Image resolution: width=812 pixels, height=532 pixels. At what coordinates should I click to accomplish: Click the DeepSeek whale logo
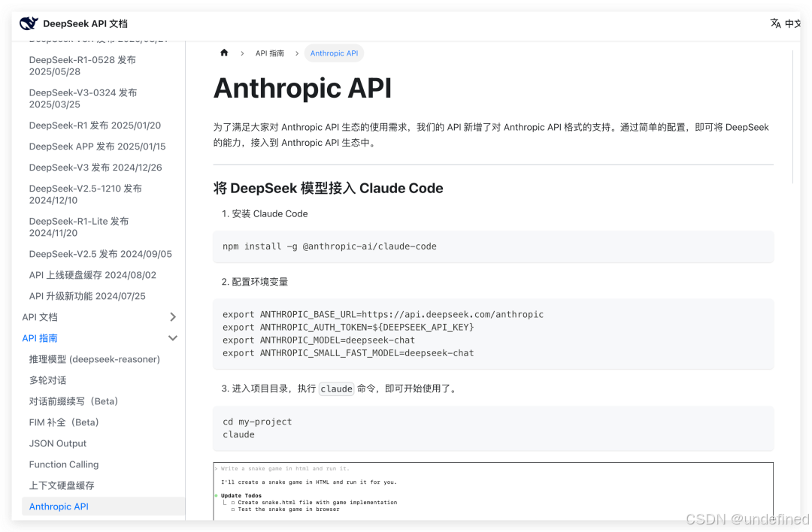(29, 23)
